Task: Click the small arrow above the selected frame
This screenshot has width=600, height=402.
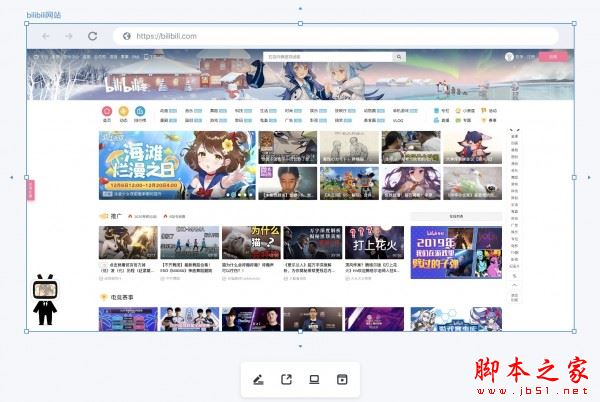Action: point(300,8)
